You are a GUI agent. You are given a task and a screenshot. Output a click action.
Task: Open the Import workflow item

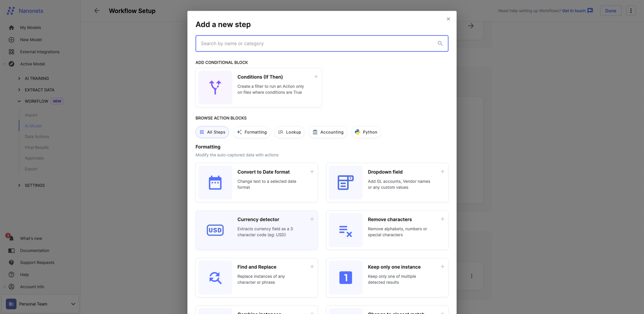coord(31,115)
